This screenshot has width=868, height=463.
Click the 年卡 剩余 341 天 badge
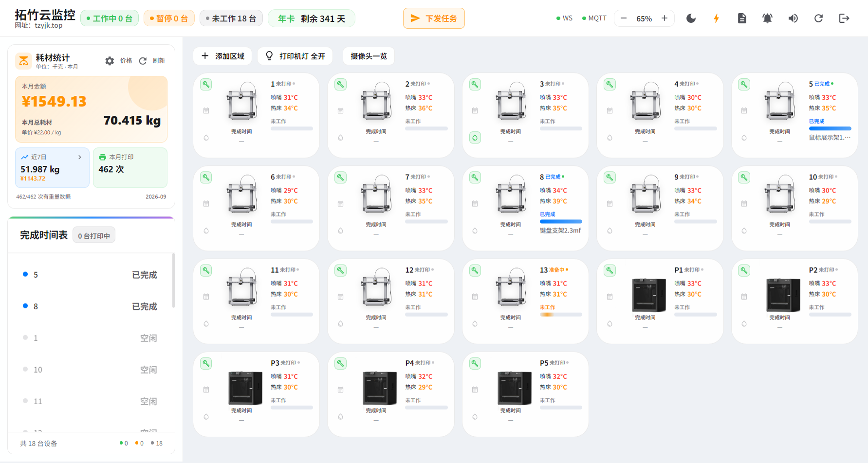point(312,18)
